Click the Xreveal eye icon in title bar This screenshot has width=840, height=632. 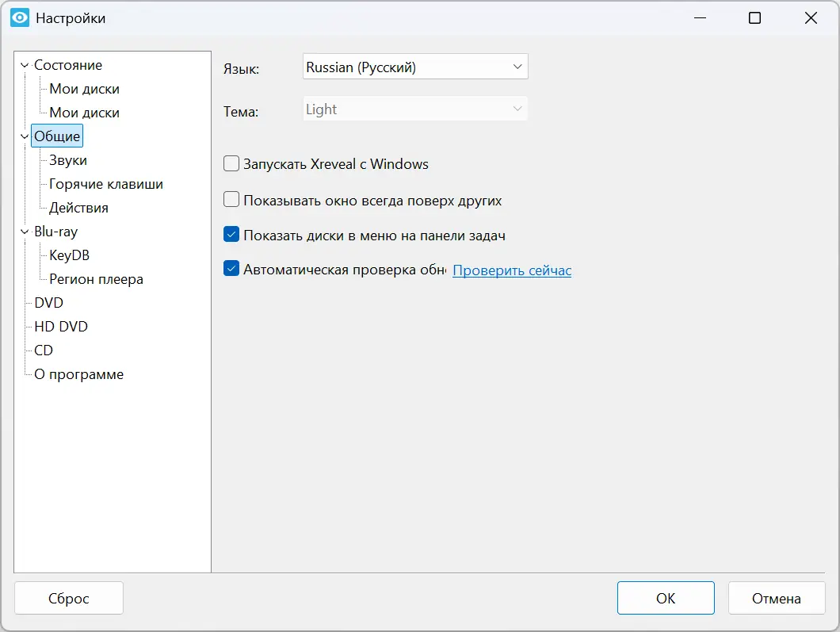(20, 17)
